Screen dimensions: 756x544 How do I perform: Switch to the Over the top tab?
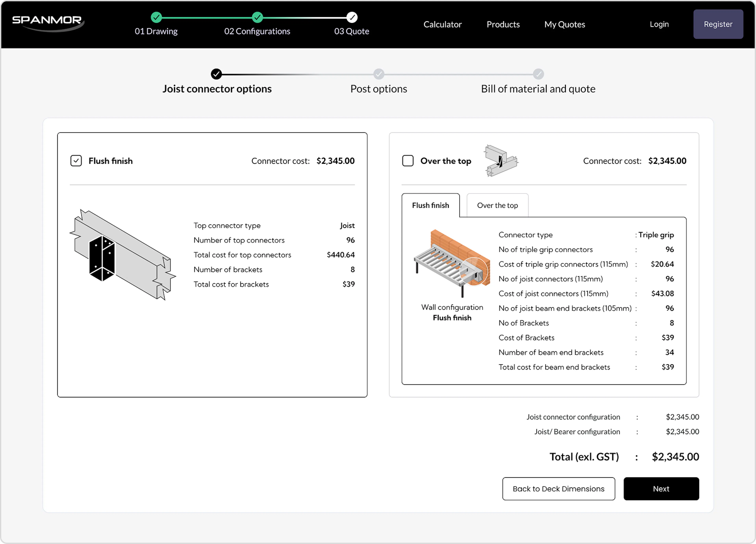(497, 205)
